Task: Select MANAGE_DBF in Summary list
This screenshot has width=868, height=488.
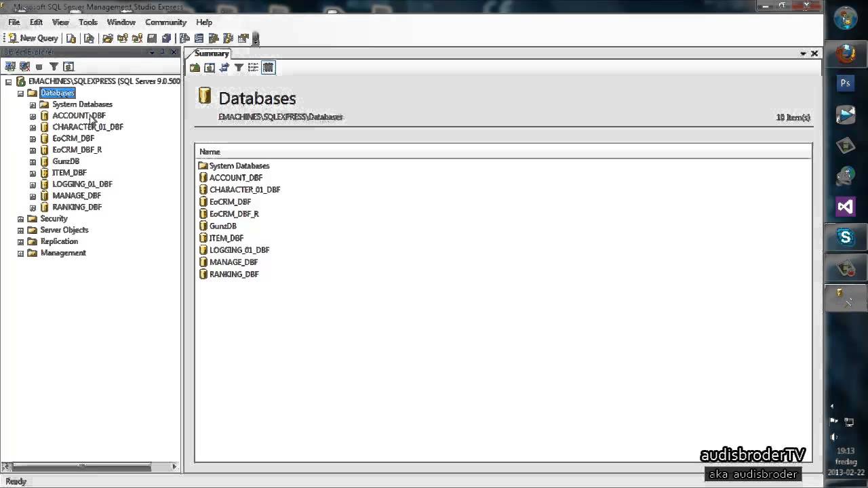Action: click(x=233, y=262)
